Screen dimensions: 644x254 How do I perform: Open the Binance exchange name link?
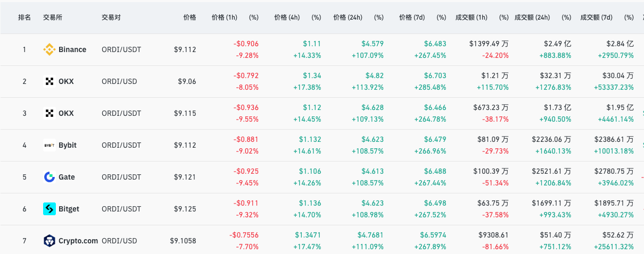[72, 49]
